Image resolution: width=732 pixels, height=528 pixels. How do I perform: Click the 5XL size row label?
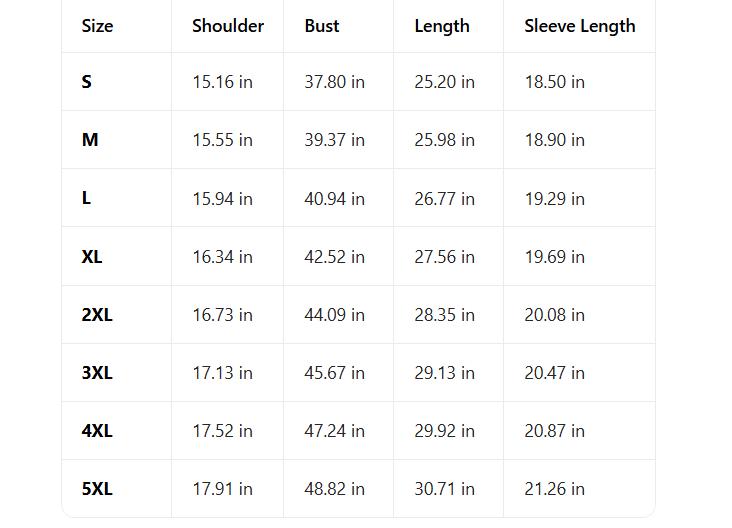point(97,489)
